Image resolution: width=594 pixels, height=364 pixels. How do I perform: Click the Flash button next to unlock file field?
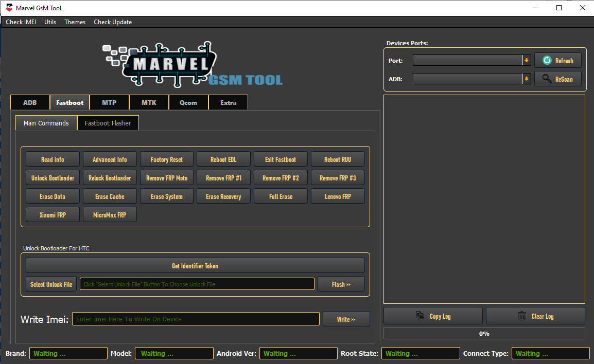pyautogui.click(x=341, y=283)
